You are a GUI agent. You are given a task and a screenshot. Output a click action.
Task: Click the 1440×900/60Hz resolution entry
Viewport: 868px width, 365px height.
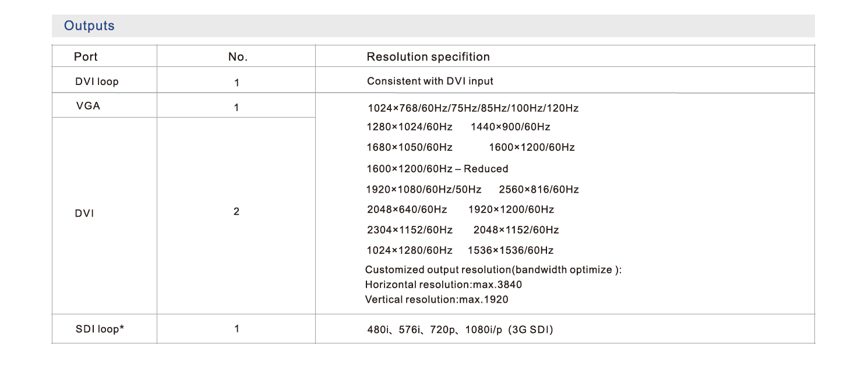click(510, 127)
